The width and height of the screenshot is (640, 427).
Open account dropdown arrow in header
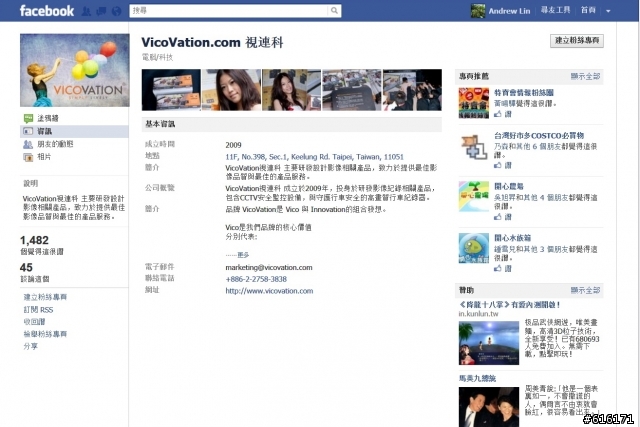click(608, 11)
